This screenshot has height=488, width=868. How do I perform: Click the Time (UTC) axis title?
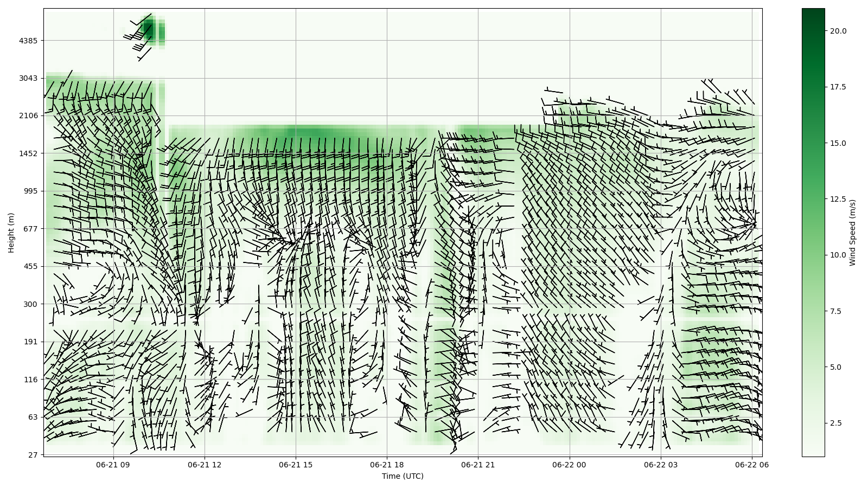403,476
